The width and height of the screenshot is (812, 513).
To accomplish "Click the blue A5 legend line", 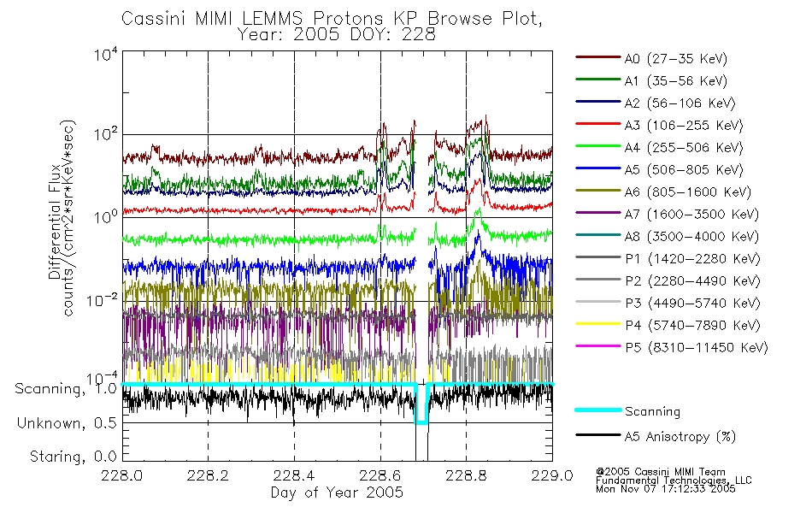I will click(598, 168).
